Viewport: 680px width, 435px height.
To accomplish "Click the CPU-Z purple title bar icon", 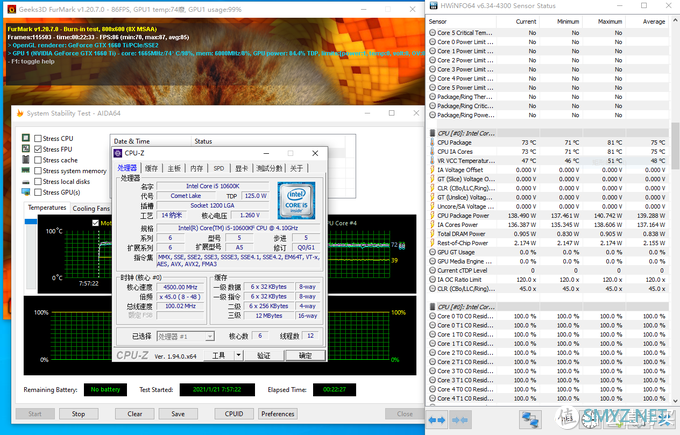I will pyautogui.click(x=118, y=153).
